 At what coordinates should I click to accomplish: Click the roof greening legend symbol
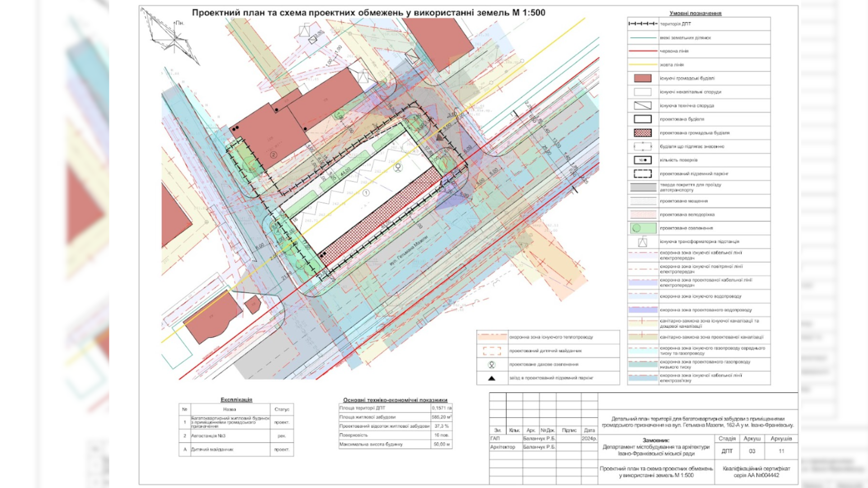[x=492, y=365]
